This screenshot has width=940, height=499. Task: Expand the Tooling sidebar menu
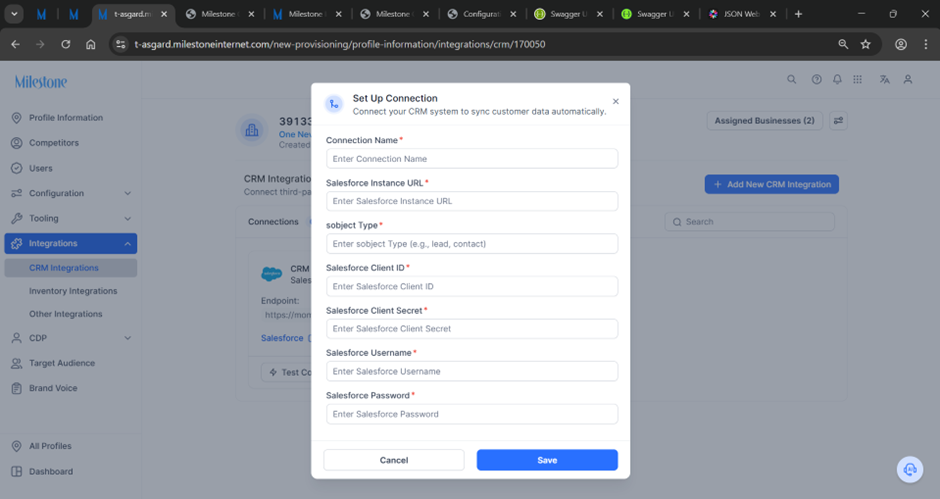click(71, 218)
